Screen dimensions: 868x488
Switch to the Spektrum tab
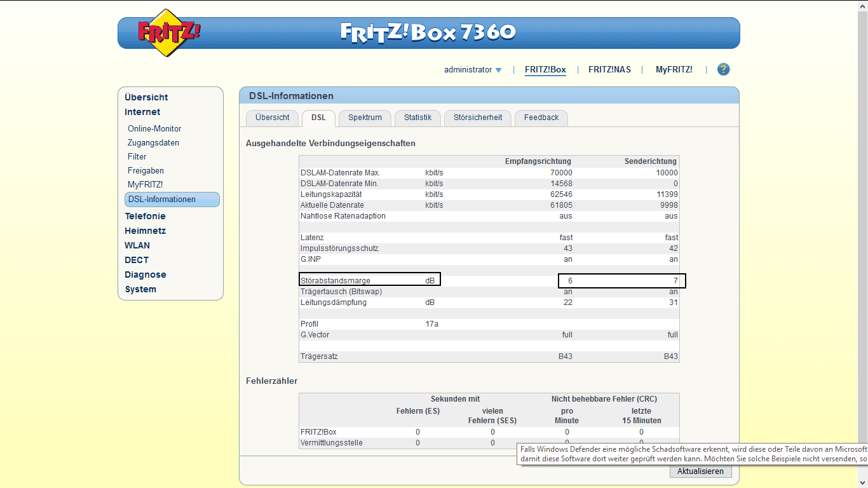coord(365,118)
